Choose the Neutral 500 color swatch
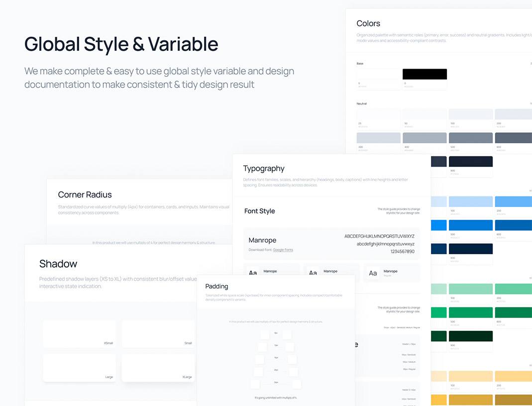 click(x=471, y=138)
